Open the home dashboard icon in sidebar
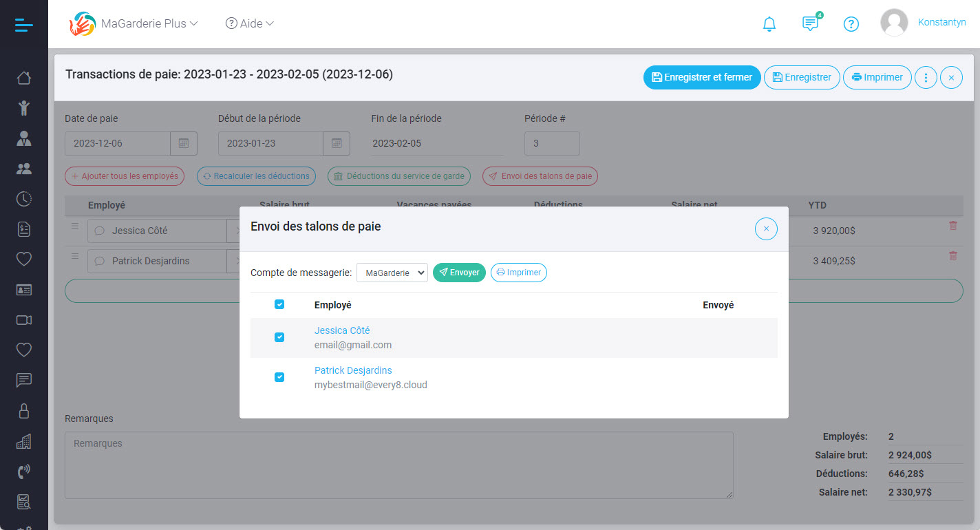 (x=23, y=78)
